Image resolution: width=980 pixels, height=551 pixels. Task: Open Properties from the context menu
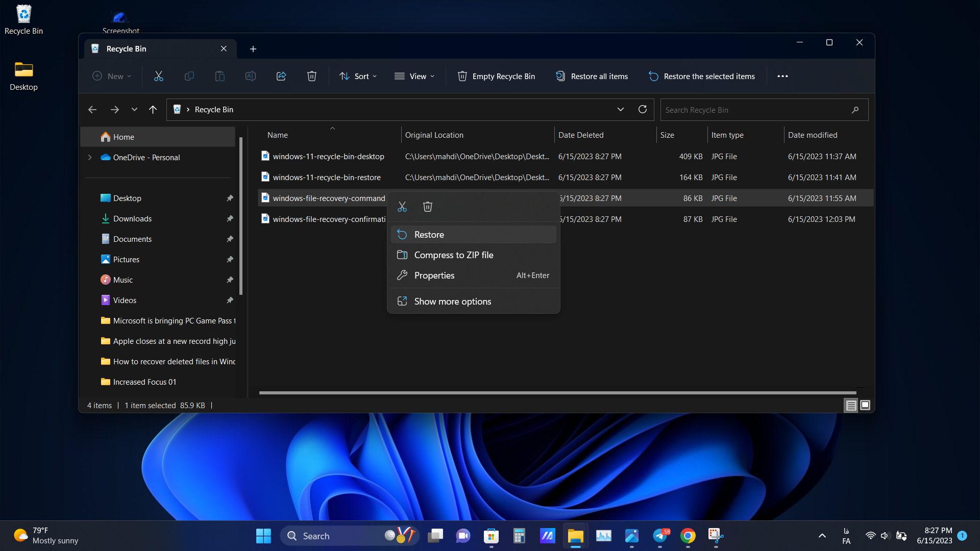click(473, 275)
